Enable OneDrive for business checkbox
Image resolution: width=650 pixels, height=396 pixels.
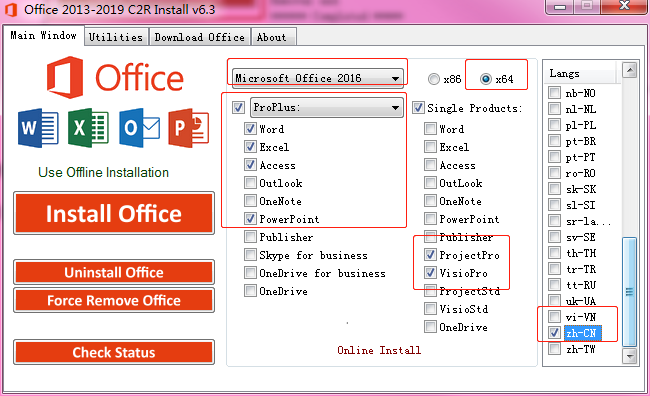(250, 273)
